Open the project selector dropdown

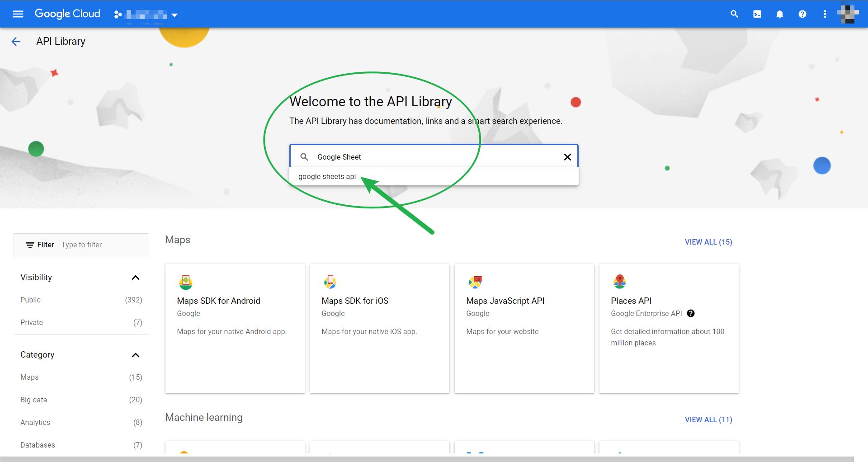146,15
